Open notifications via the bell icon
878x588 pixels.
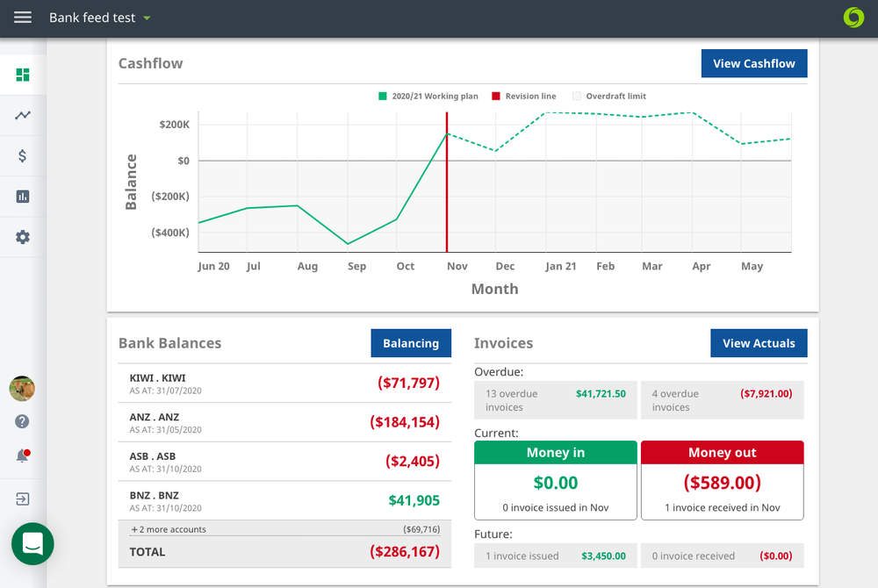(x=22, y=455)
